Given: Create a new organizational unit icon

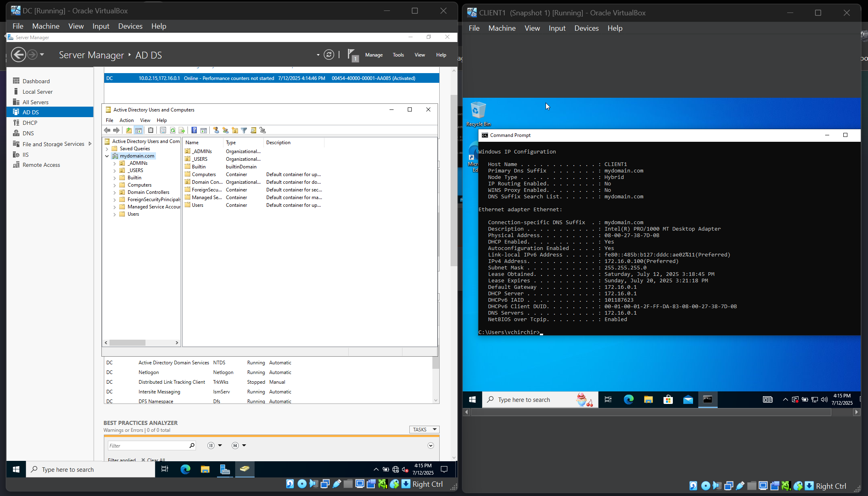Looking at the screenshot, I should 235,130.
